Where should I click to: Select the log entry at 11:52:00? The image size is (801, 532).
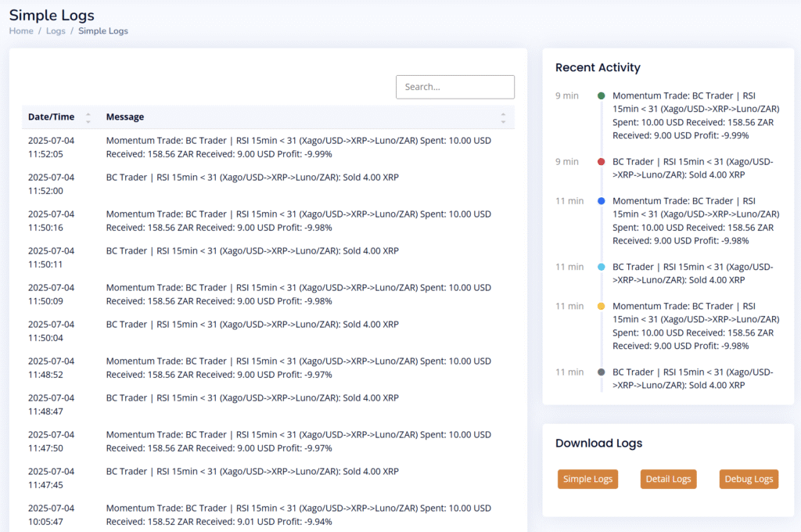(266, 183)
